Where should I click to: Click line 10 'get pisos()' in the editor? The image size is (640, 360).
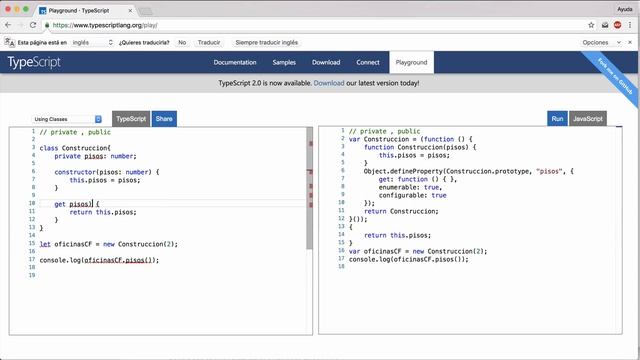tap(77, 204)
